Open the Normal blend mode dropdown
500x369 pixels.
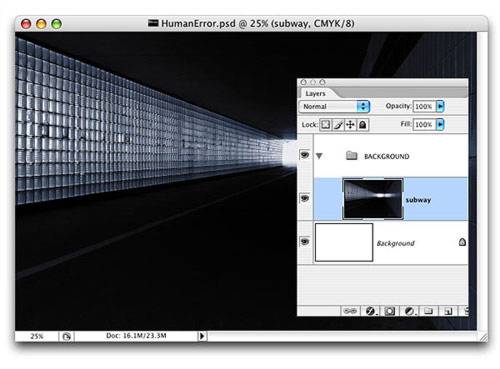click(x=334, y=106)
